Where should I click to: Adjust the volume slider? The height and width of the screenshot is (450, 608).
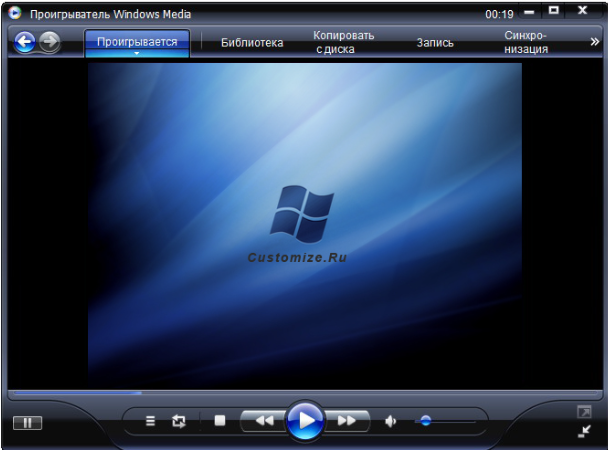click(445, 421)
